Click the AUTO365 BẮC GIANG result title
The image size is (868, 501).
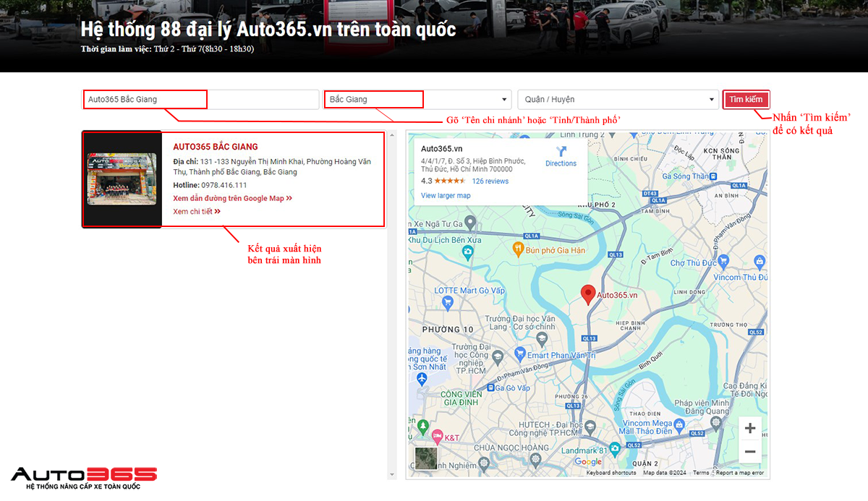(x=216, y=147)
